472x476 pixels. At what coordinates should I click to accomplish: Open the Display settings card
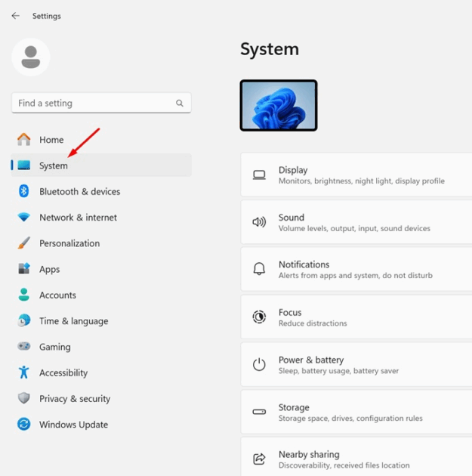(356, 175)
